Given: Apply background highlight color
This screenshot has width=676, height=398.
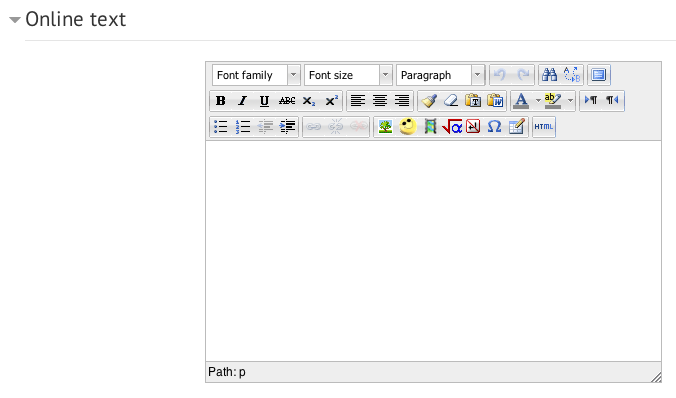Looking at the screenshot, I should click(x=553, y=101).
